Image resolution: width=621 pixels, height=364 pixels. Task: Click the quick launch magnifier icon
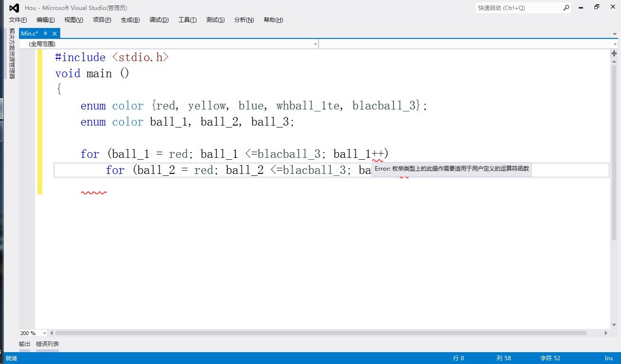(x=566, y=8)
